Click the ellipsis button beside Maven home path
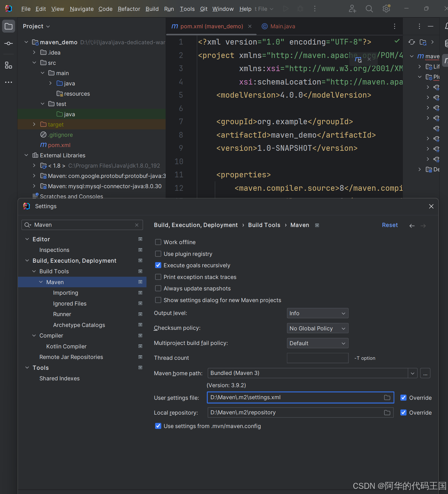The width and height of the screenshot is (448, 494). (425, 373)
